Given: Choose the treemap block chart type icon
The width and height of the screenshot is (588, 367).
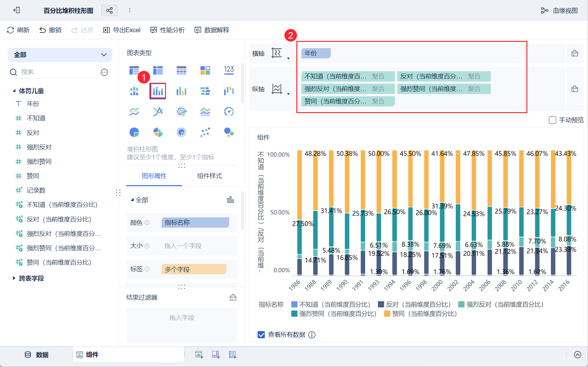Looking at the screenshot, I should point(205,70).
